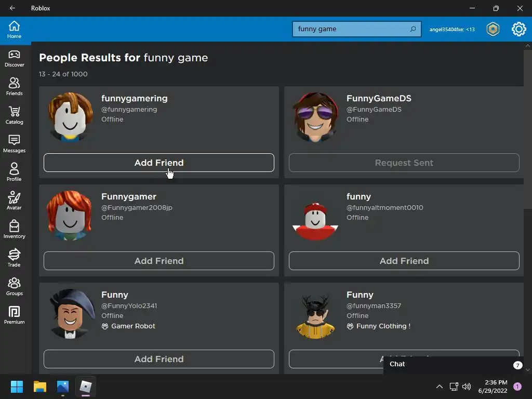The height and width of the screenshot is (399, 532).
Task: Open FunnyYolo2341's avatar thumbnail
Action: 70,313
